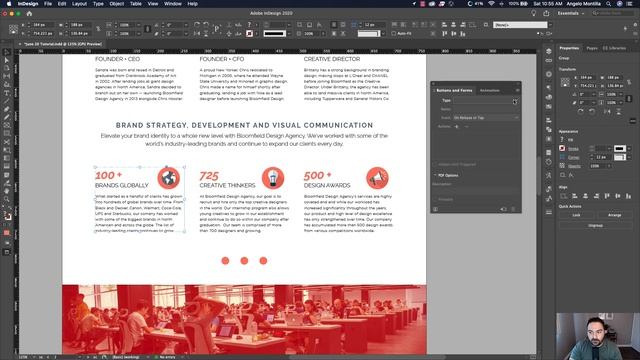Image resolution: width=640 pixels, height=360 pixels.
Task: Click the Ungroup button under Quick Actions
Action: (x=596, y=225)
